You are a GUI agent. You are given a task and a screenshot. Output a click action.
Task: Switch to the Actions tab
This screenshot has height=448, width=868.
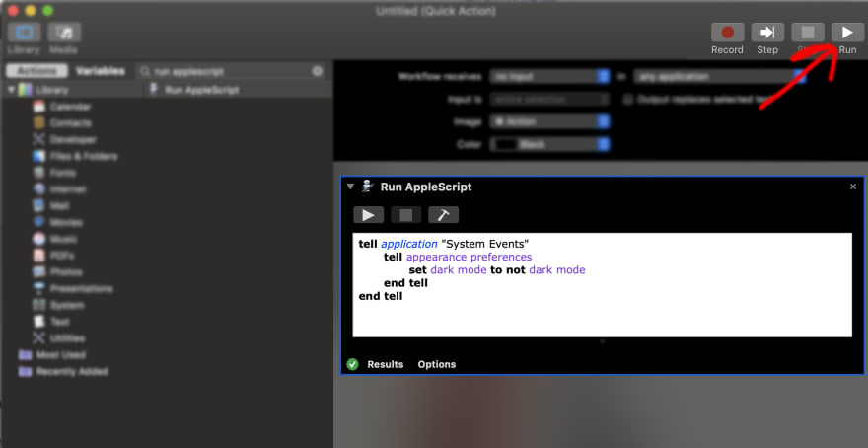(36, 71)
